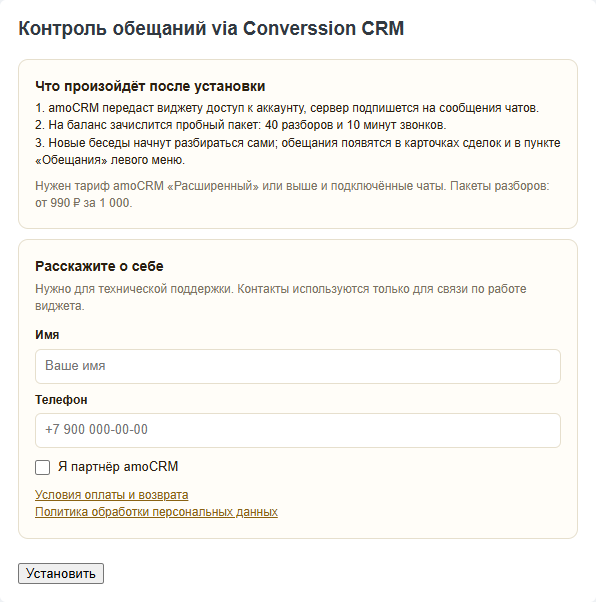Click the "Расскажите о себе" heading
596x602 pixels.
[x=99, y=266]
